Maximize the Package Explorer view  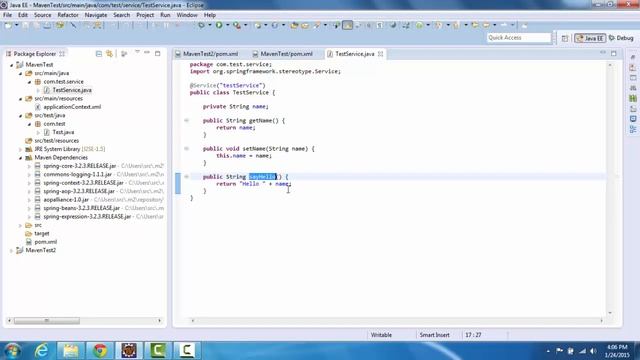click(x=158, y=53)
